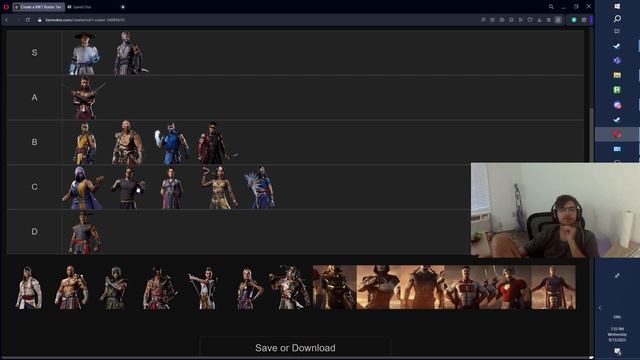This screenshot has height=360, width=640.
Task: Click the page vertical scrollbar
Action: tap(591, 135)
